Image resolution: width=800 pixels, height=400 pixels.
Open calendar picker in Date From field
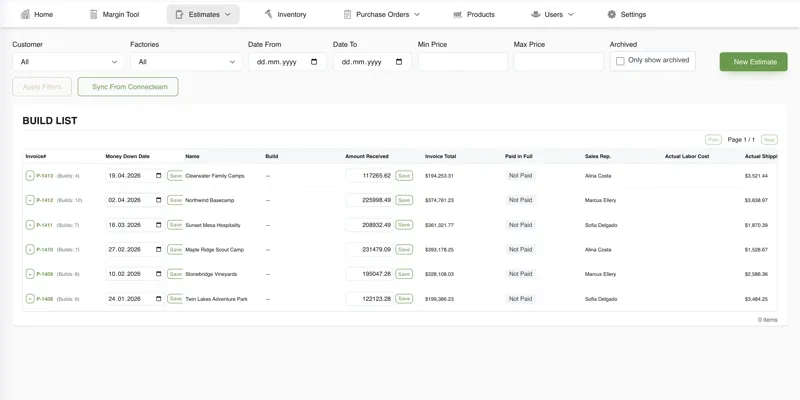point(314,62)
